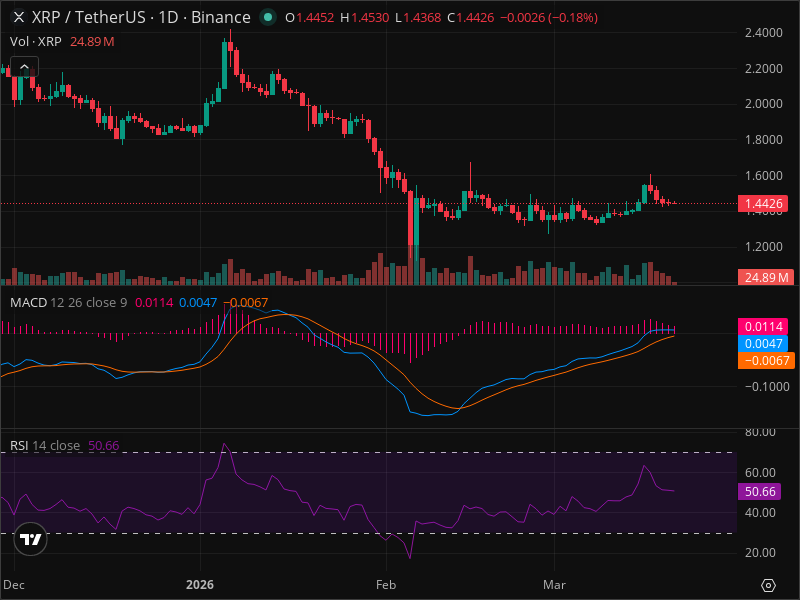The width and height of the screenshot is (800, 600).
Task: Click the 60.00 RSI scale label
Action: point(760,472)
